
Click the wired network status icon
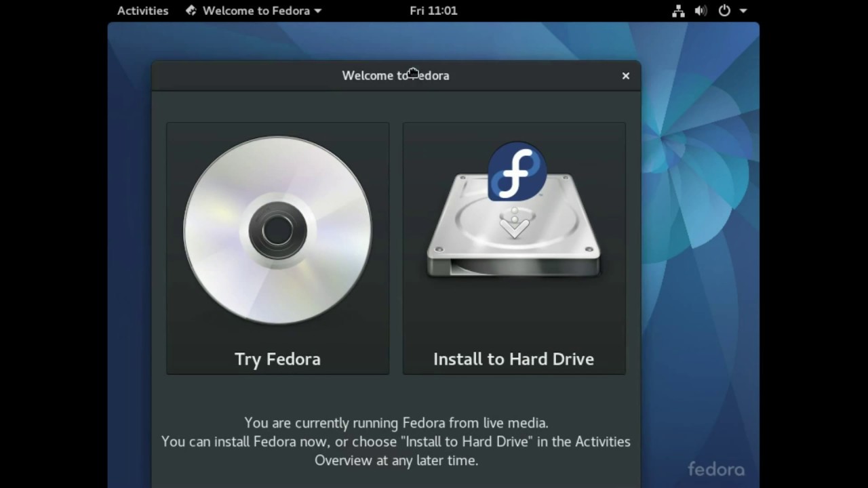coord(678,11)
